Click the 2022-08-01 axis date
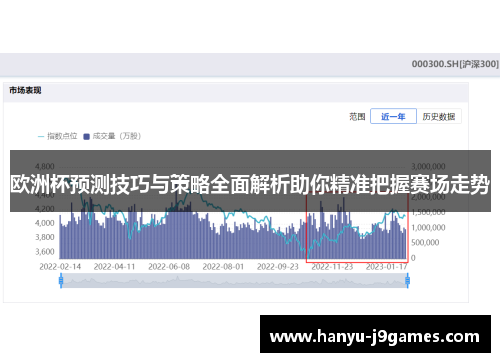Screen dimensions: 500x362 point(223,267)
